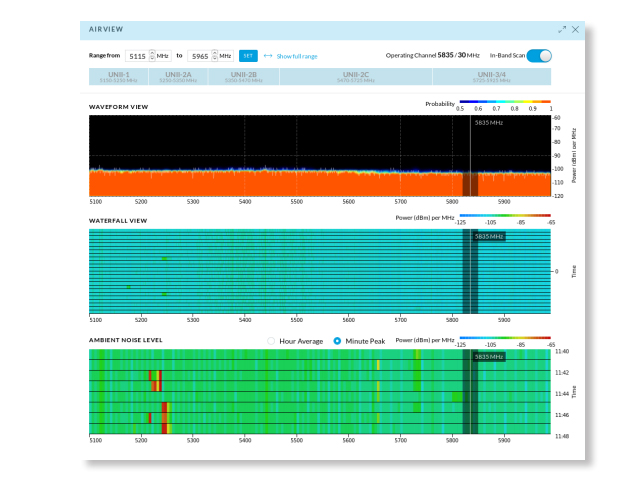The height and width of the screenshot is (498, 624).
Task: Click the 5835 MHz marker in Waveform view
Action: [489, 123]
